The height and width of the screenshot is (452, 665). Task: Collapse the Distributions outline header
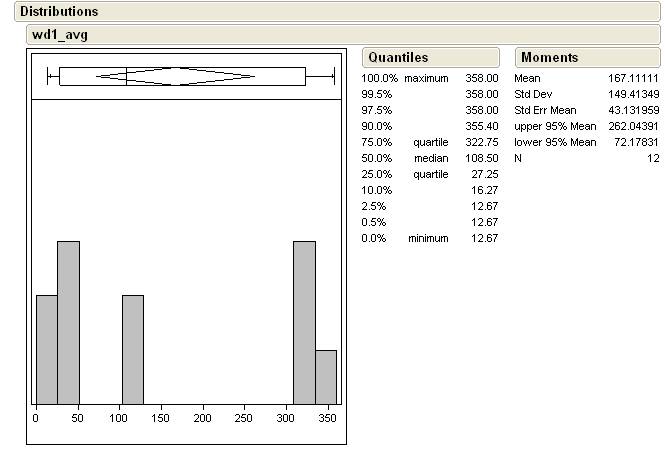59,12
